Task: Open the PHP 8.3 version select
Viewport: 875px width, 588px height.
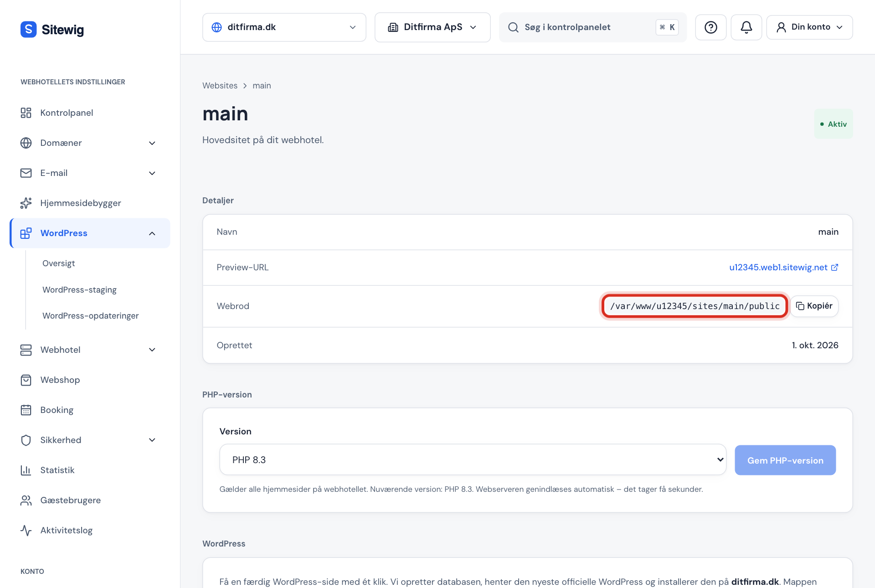Action: click(x=473, y=459)
